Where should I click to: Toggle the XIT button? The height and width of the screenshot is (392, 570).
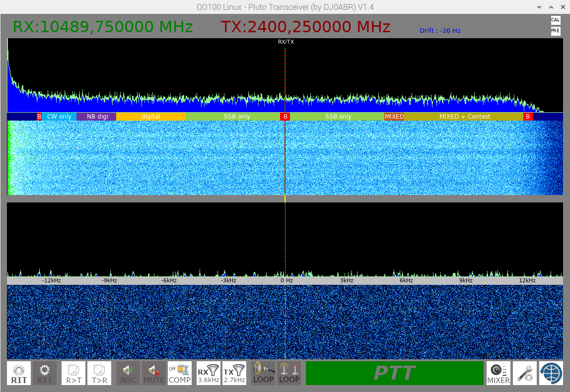click(45, 373)
